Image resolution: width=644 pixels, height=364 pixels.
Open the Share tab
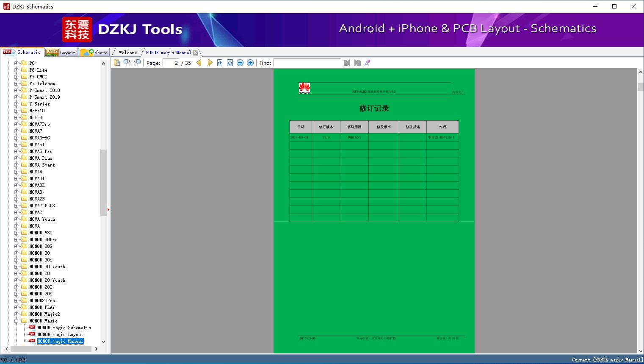click(x=94, y=53)
